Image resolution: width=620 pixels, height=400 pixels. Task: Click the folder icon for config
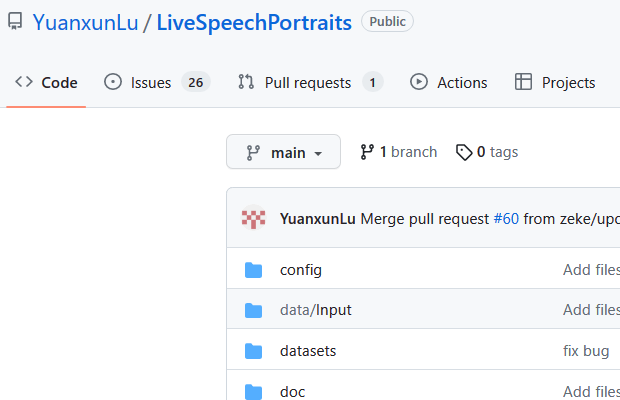click(253, 270)
